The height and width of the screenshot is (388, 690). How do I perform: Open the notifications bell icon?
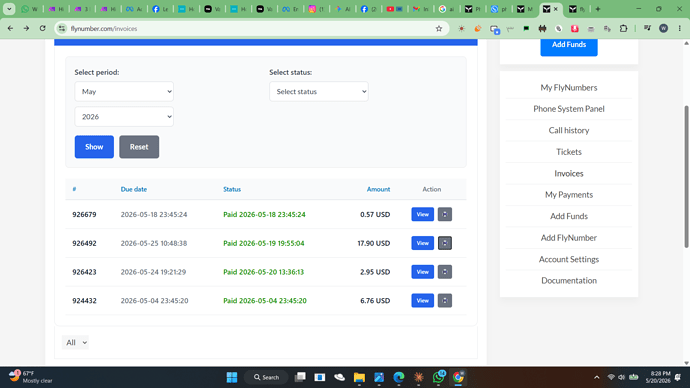point(678,377)
